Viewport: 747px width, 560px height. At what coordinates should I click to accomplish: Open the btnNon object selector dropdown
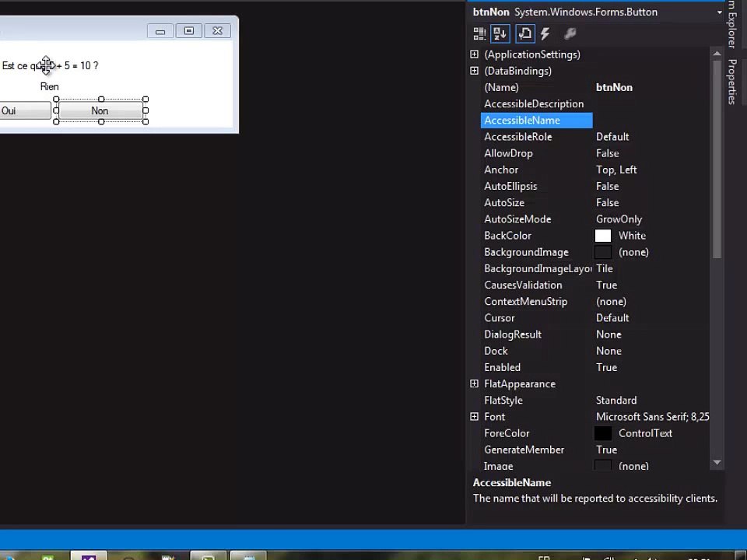tap(719, 12)
